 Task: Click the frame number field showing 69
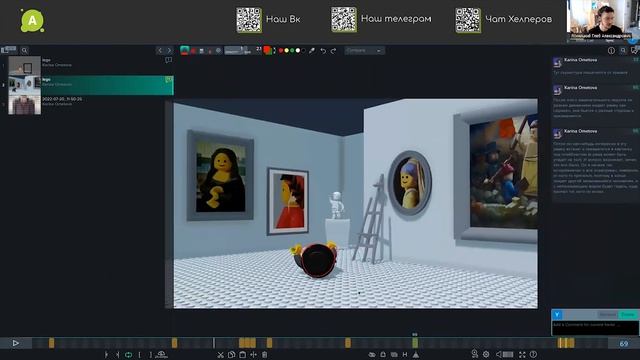pos(624,343)
